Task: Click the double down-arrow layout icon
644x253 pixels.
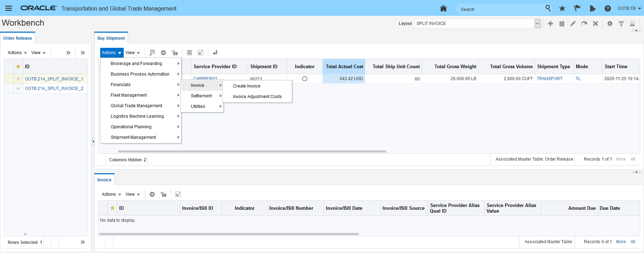Action: click(x=622, y=24)
